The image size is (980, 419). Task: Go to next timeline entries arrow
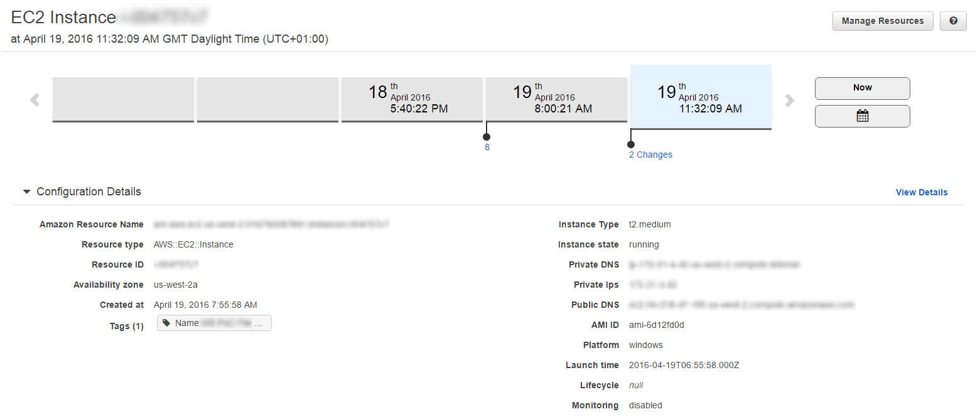point(790,100)
